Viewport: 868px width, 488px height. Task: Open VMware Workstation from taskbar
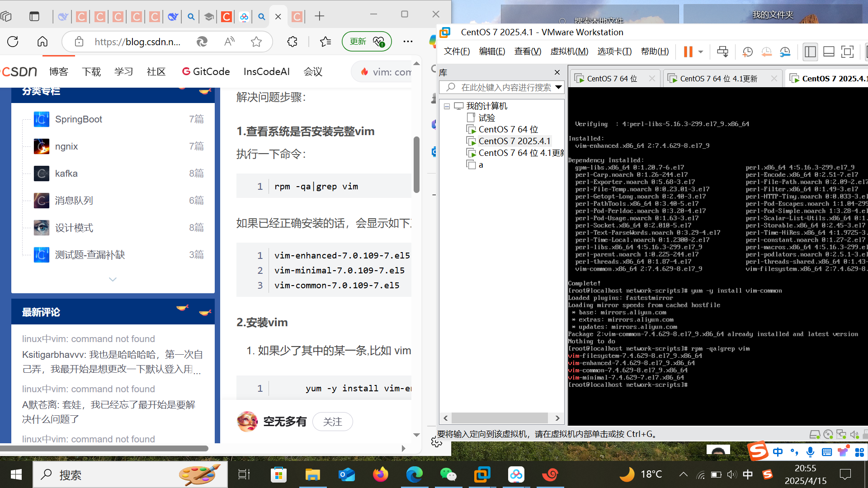[x=482, y=474]
